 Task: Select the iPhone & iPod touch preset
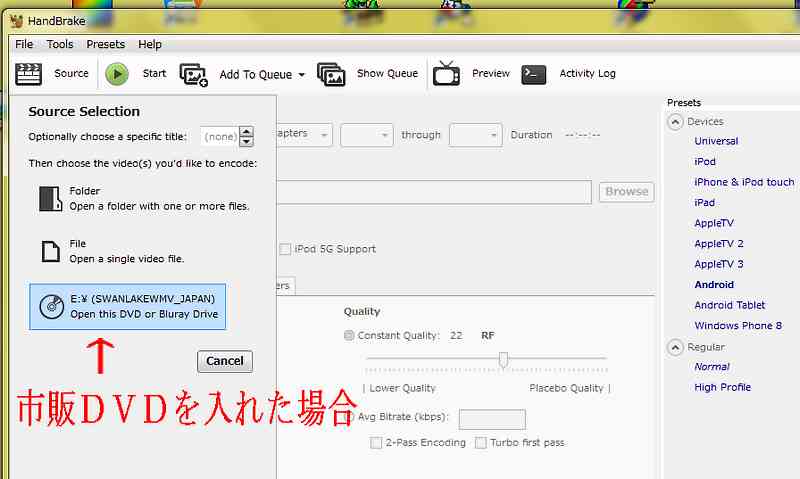pos(744,182)
